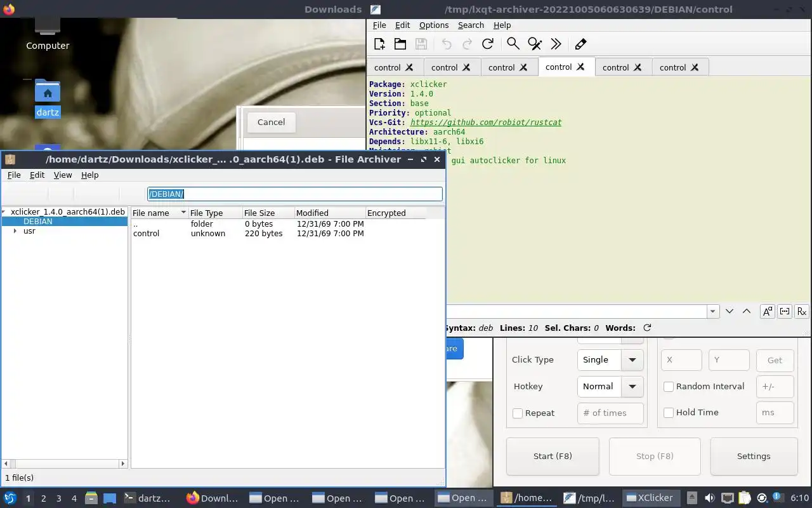Toggle whole word matching in search bar
812x508 pixels.
click(785, 311)
